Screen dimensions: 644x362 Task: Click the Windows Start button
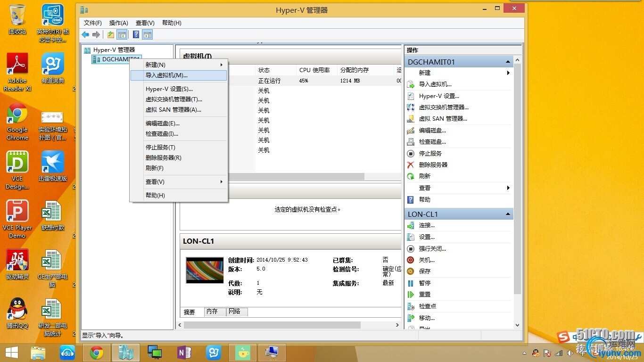(11, 352)
